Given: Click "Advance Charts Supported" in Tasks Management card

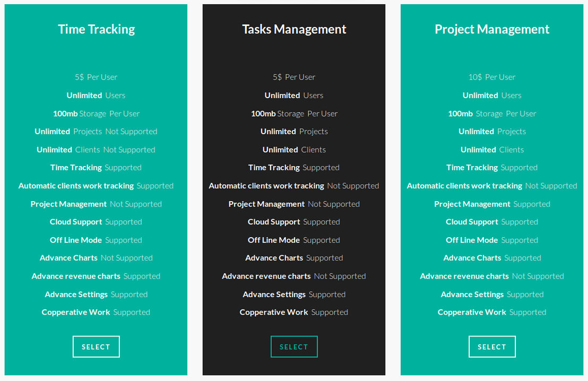Looking at the screenshot, I should coord(294,258).
